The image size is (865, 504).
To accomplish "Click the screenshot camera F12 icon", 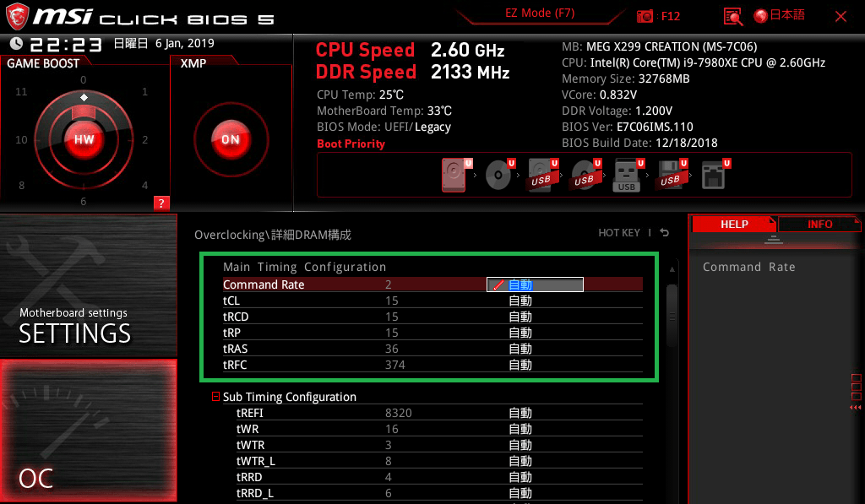I will [x=645, y=16].
